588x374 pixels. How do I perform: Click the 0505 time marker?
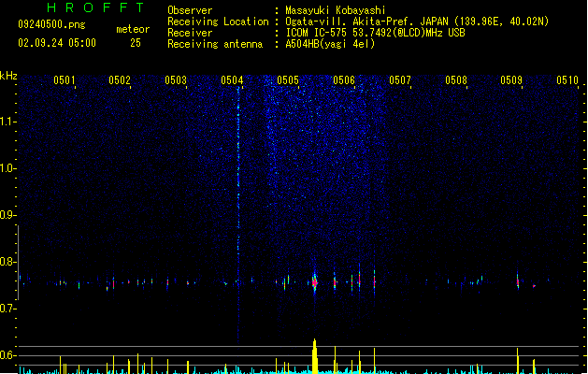coord(288,80)
